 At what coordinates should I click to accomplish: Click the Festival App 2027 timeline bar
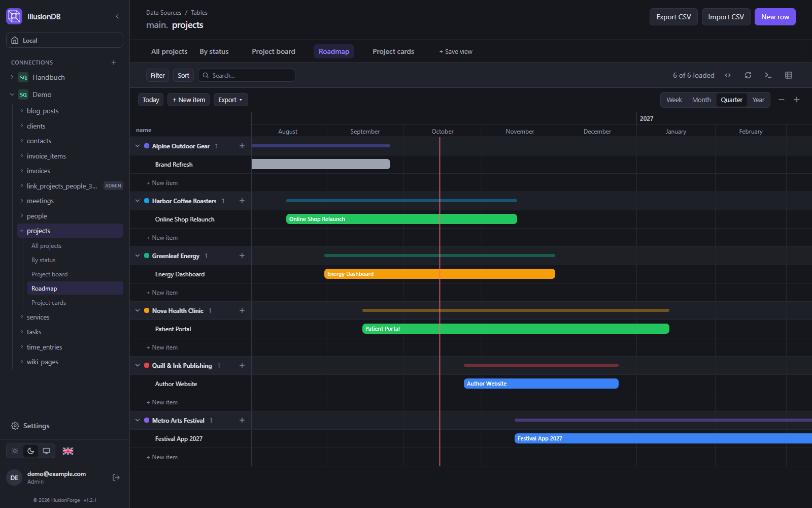click(x=663, y=438)
